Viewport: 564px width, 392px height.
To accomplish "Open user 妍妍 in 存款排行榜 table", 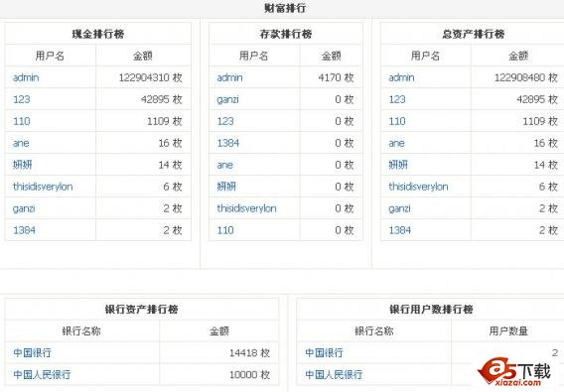I will tap(226, 187).
